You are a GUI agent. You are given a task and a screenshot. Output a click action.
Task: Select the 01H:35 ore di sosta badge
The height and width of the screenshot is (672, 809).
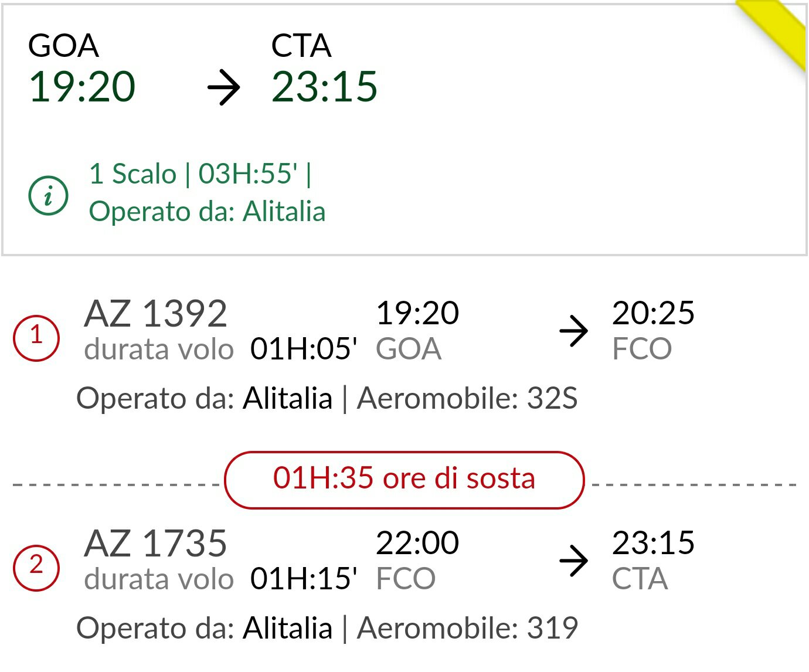(404, 480)
